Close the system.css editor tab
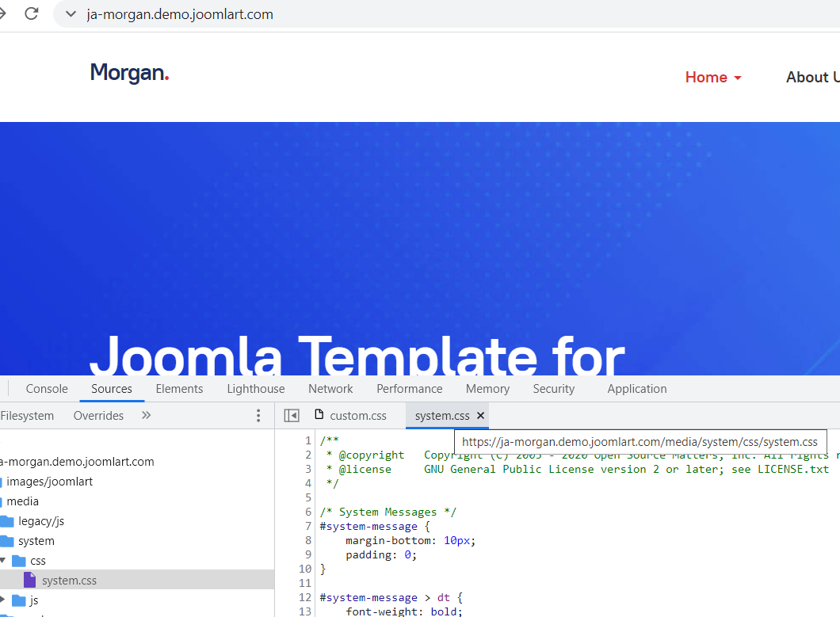Image resolution: width=840 pixels, height=617 pixels. coord(480,416)
